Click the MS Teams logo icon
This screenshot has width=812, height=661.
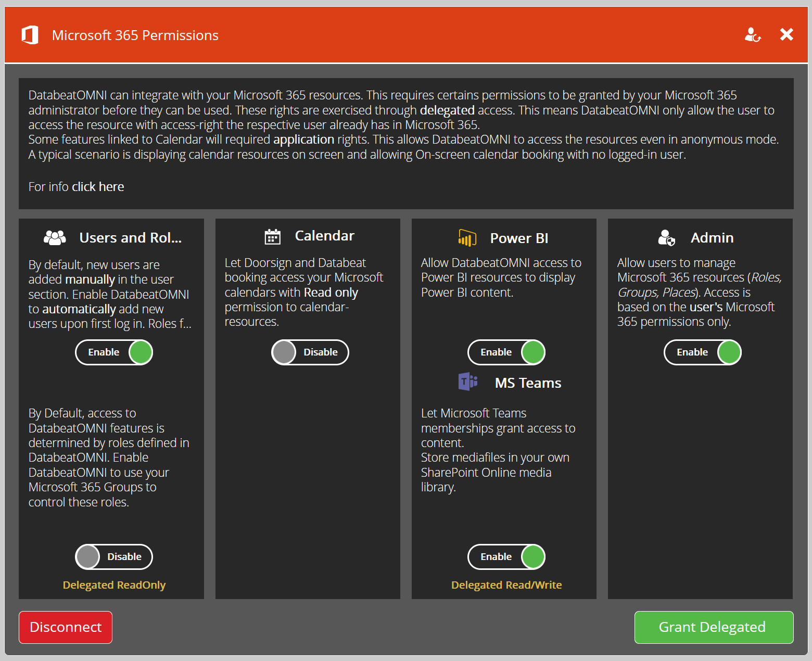(468, 382)
